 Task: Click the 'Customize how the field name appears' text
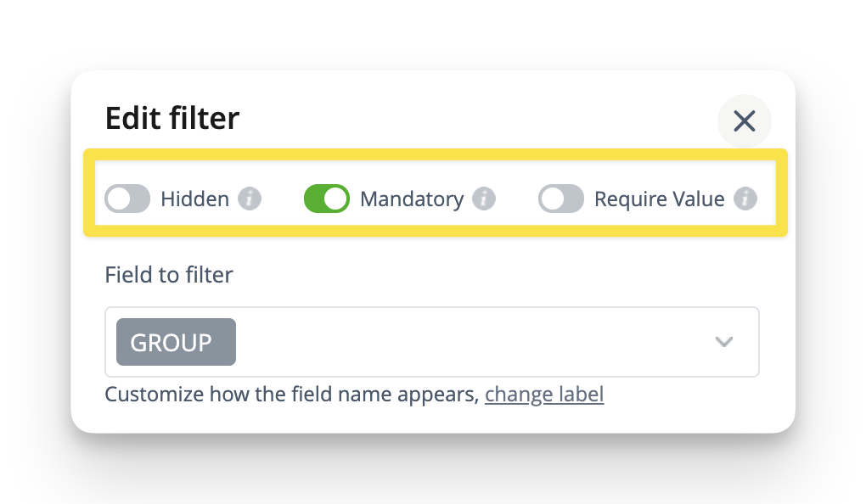pos(292,395)
